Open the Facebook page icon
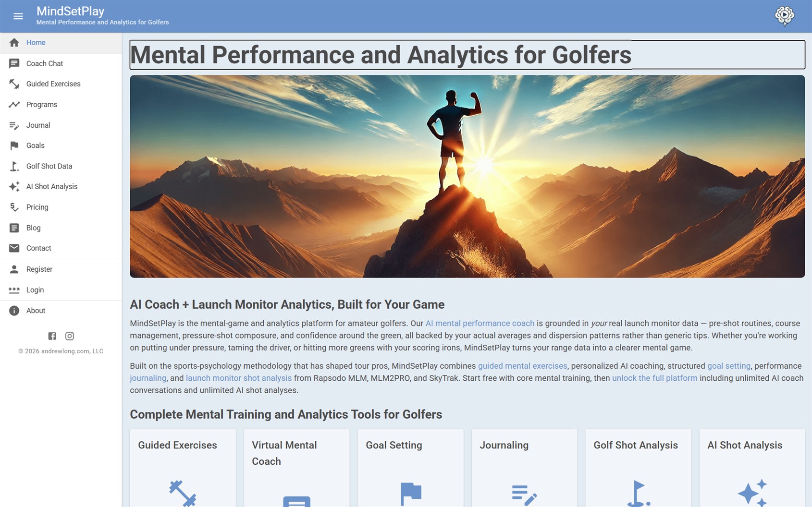The image size is (812, 507). 52,336
